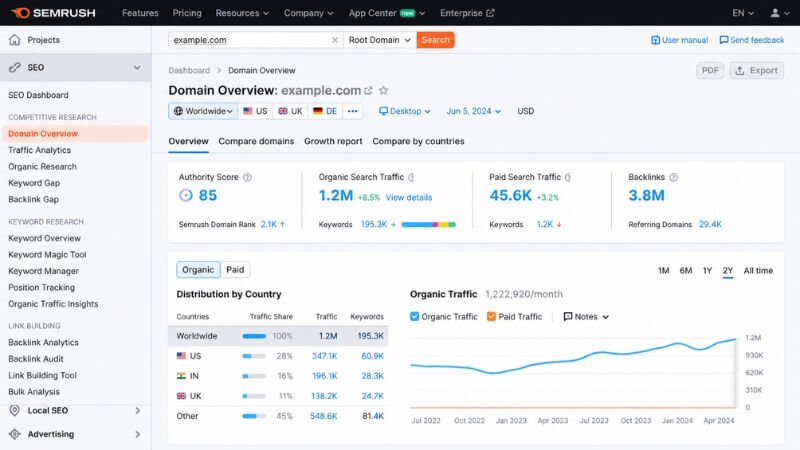Click the Worldwide traffic share bar
800x450 pixels.
[254, 336]
